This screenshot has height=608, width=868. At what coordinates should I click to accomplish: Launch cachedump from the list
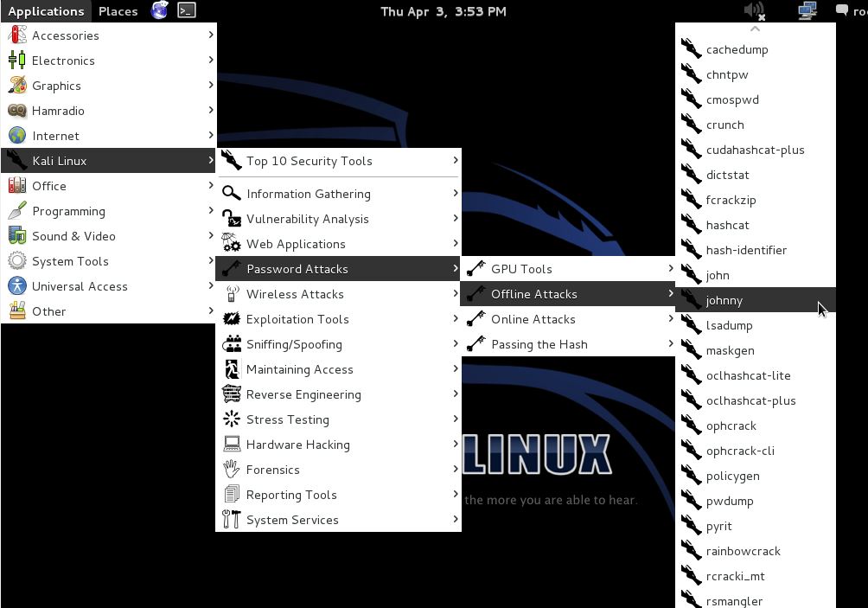[x=756, y=49]
